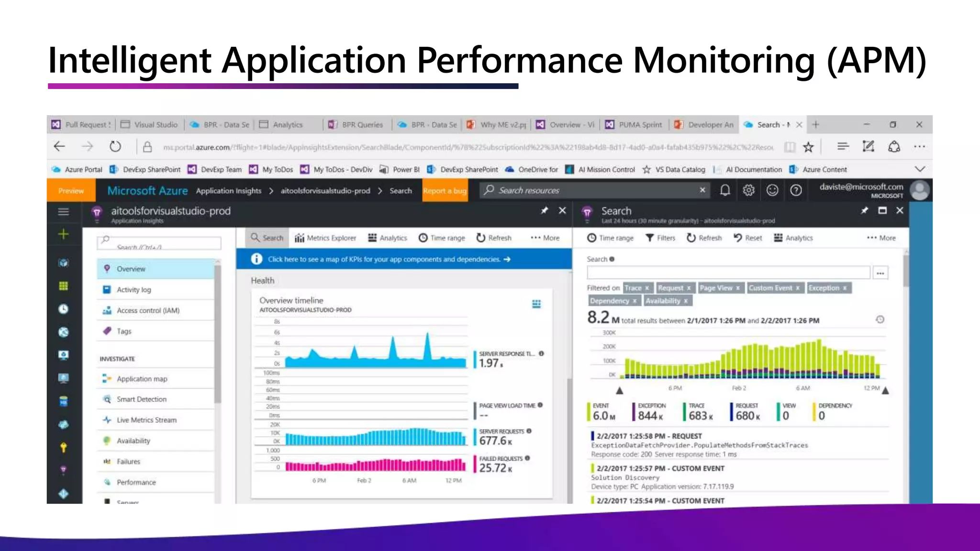Viewport: 980px width, 551px height.
Task: Open Activity log menu item
Action: [156, 289]
